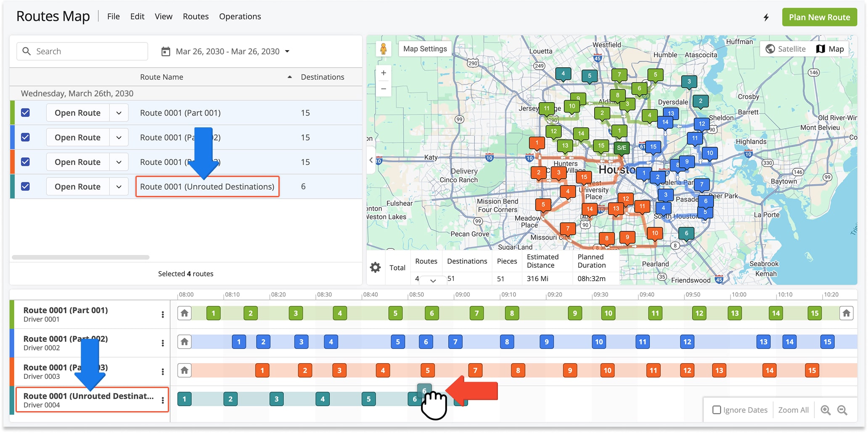Select the Street View pegman icon on the map
The width and height of the screenshot is (868, 433).
tap(384, 48)
